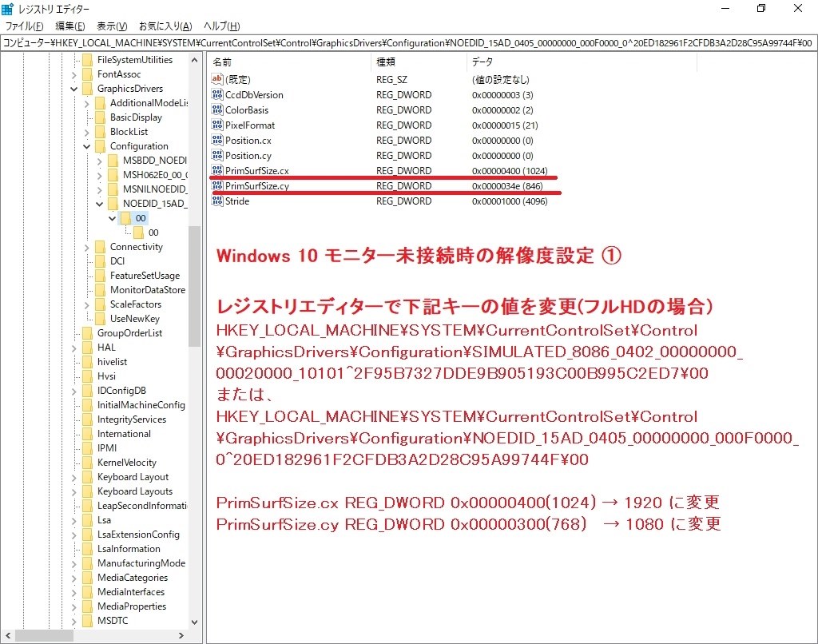818x644 pixels.
Task: Click the FontAssoc folder icon
Action: [x=88, y=74]
